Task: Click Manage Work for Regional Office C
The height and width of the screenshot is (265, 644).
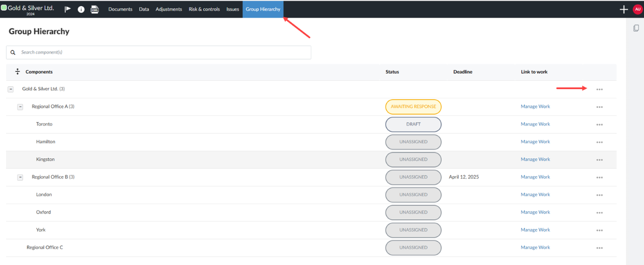Action: (x=535, y=247)
